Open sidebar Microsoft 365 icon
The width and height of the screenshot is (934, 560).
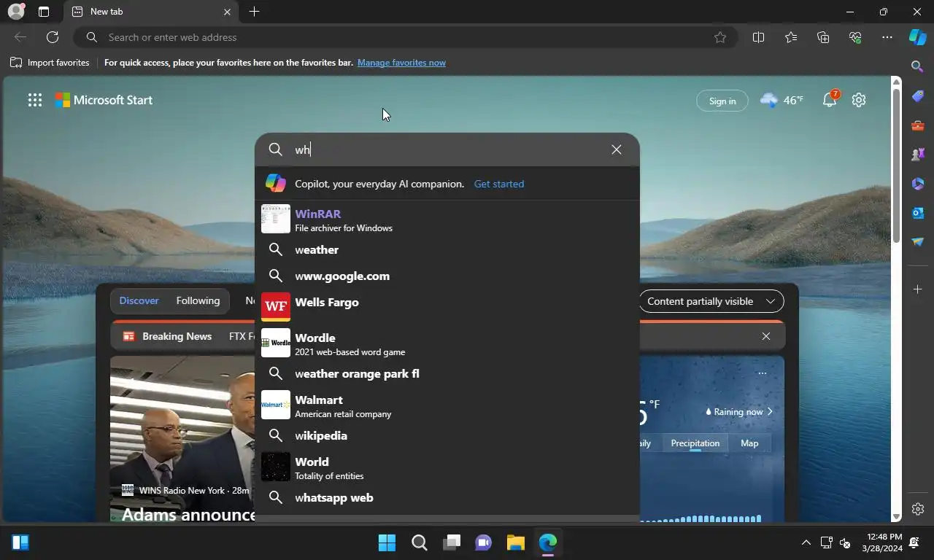point(918,184)
